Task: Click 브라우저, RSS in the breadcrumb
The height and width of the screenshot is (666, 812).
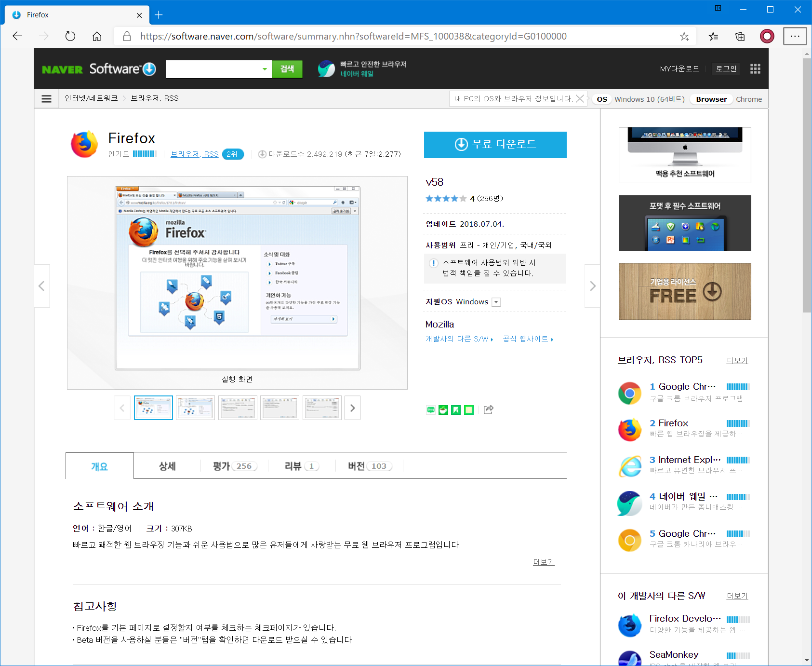Action: coord(155,98)
